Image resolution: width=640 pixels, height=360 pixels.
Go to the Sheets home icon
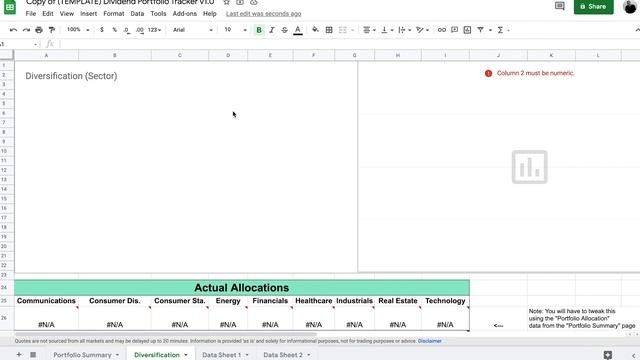[10, 7]
